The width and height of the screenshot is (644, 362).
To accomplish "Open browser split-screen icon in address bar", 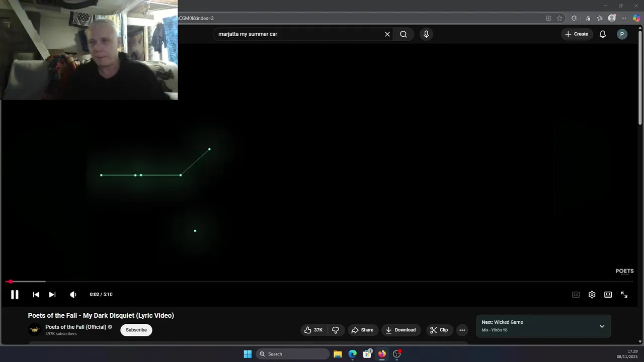I will [548, 18].
